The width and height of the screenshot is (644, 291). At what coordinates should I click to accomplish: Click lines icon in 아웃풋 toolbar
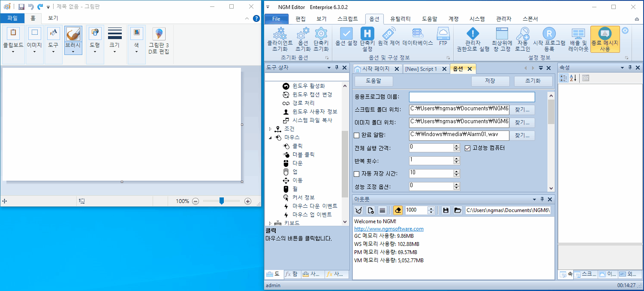[x=382, y=210]
